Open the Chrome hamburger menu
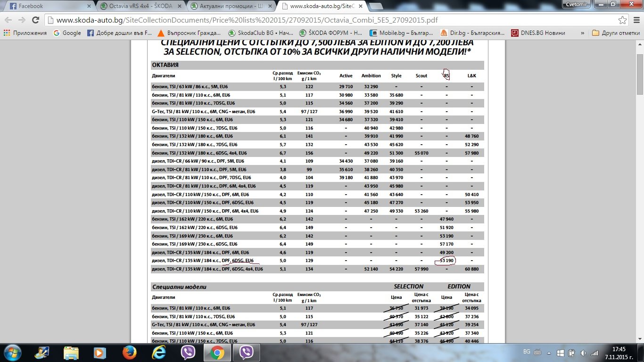Image resolution: width=644 pixels, height=362 pixels. pos(635,20)
